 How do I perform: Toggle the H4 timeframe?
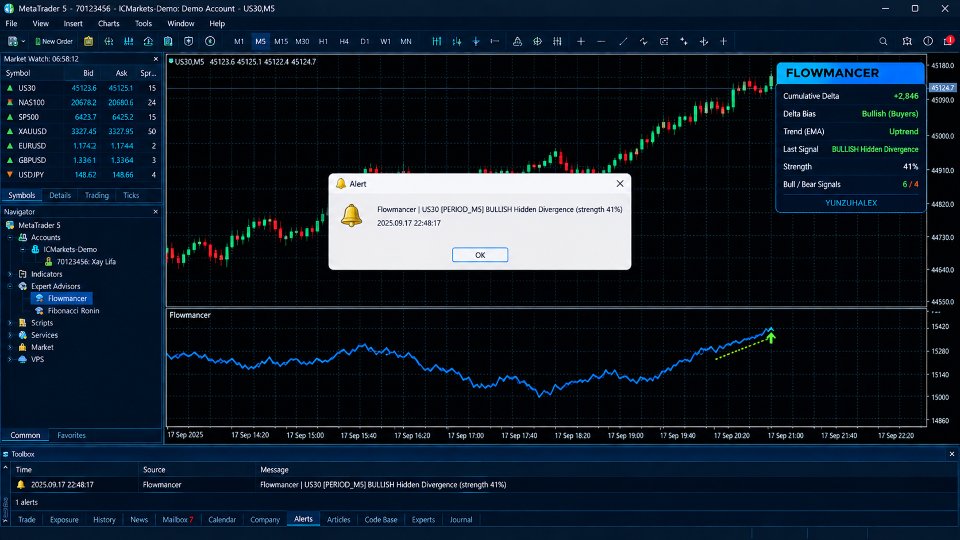coord(344,41)
